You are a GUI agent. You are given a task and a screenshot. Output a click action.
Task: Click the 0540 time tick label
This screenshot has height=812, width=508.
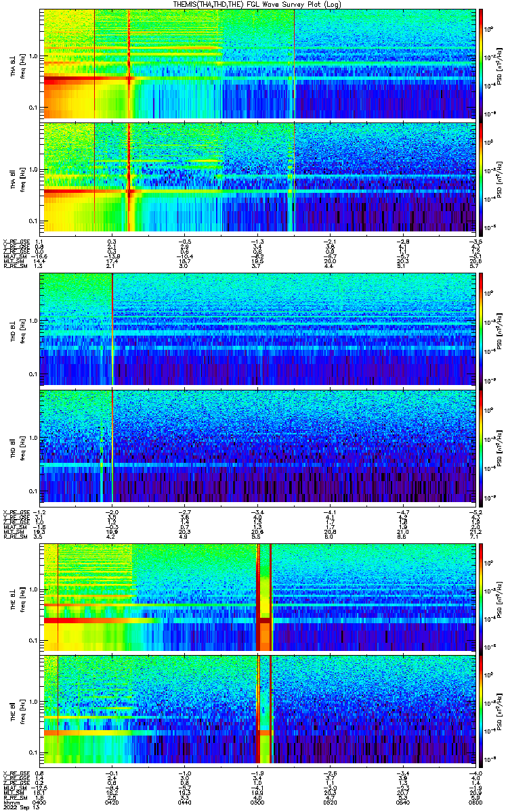(402, 802)
